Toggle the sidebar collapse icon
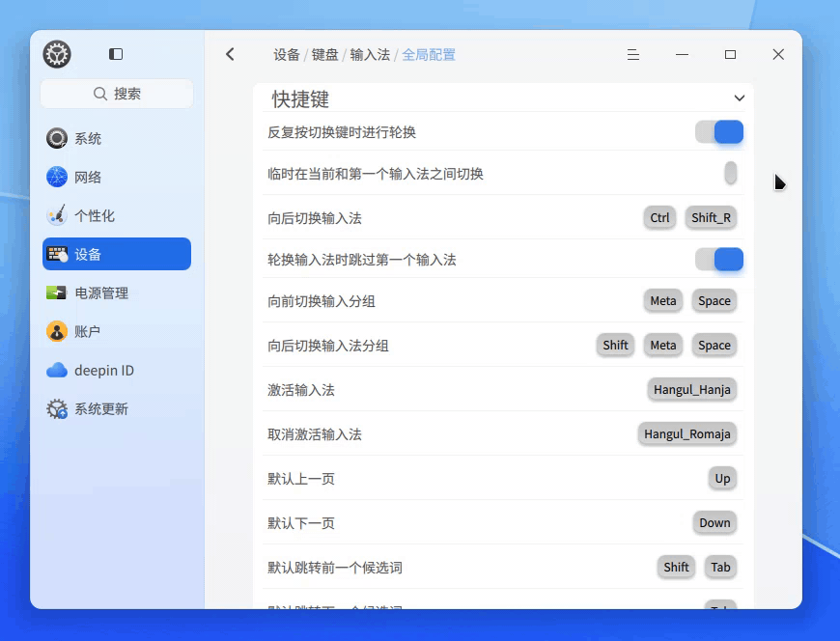840x641 pixels. 116,54
